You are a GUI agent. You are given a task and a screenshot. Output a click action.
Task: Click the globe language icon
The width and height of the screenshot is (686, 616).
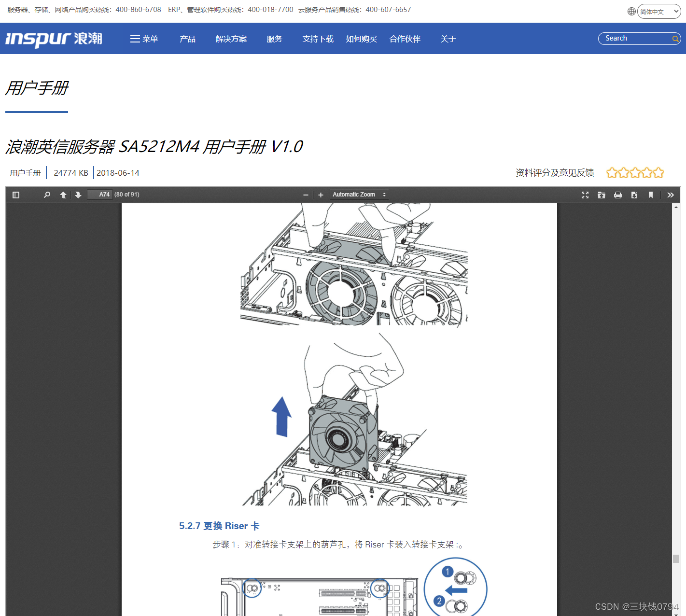631,11
